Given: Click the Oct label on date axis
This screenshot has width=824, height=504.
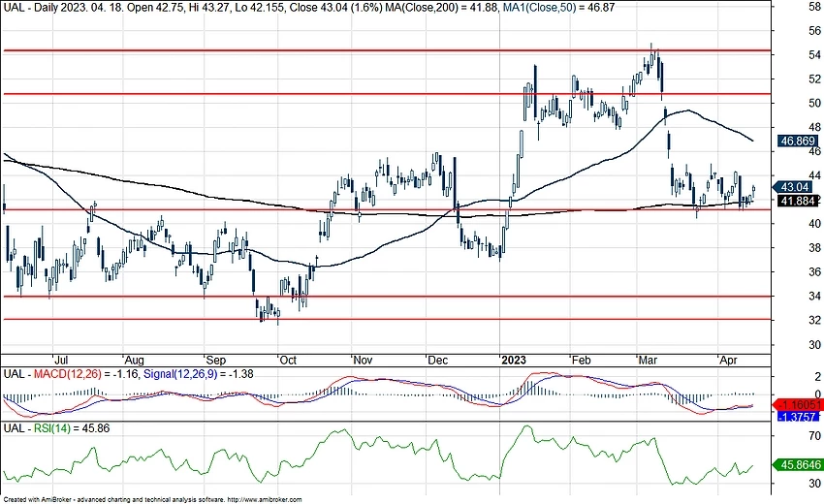Looking at the screenshot, I should pos(288,360).
